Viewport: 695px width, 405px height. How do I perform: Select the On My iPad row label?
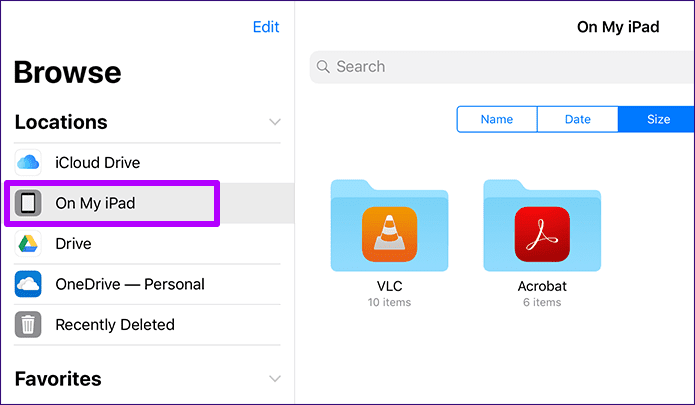point(95,203)
